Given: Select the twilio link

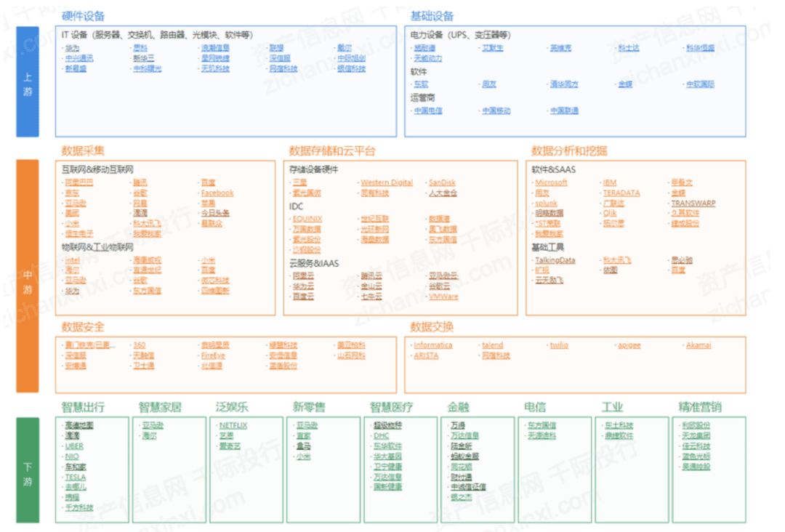Looking at the screenshot, I should [559, 345].
